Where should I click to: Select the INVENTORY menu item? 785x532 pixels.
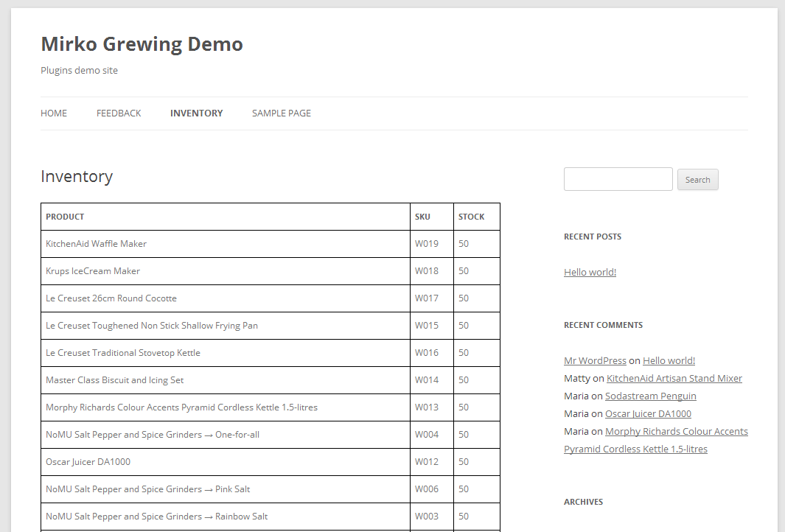[x=196, y=113]
